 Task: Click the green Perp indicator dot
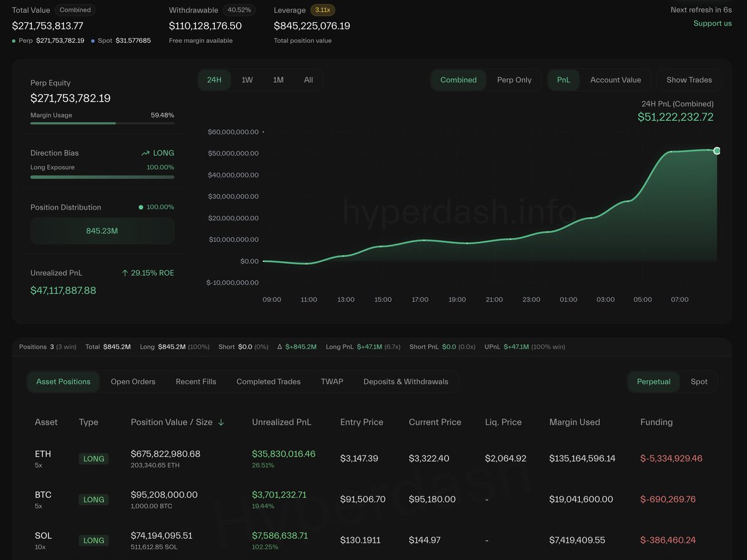[13, 40]
